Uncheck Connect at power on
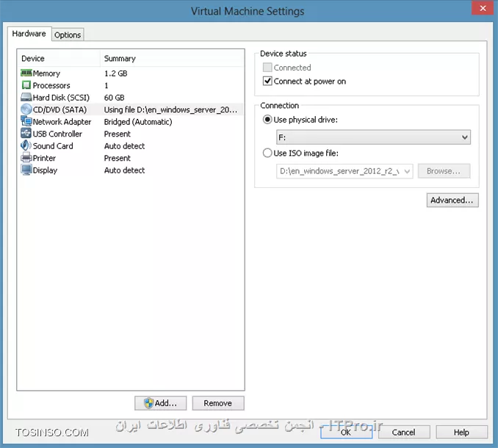Image resolution: width=498 pixels, height=448 pixels. click(267, 82)
